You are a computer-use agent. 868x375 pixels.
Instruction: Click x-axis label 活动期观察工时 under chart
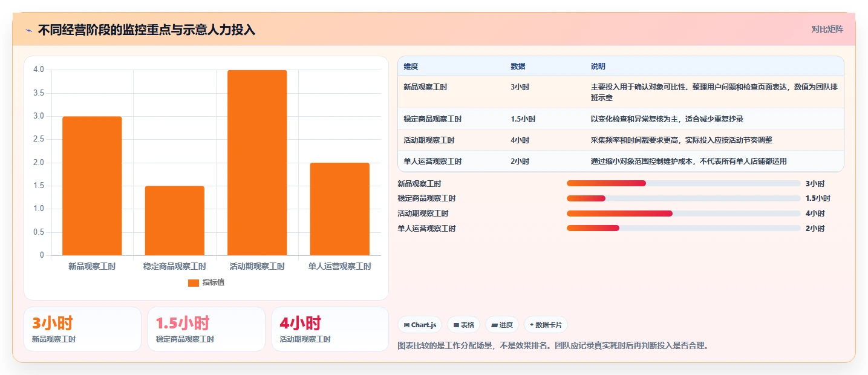pyautogui.click(x=257, y=266)
